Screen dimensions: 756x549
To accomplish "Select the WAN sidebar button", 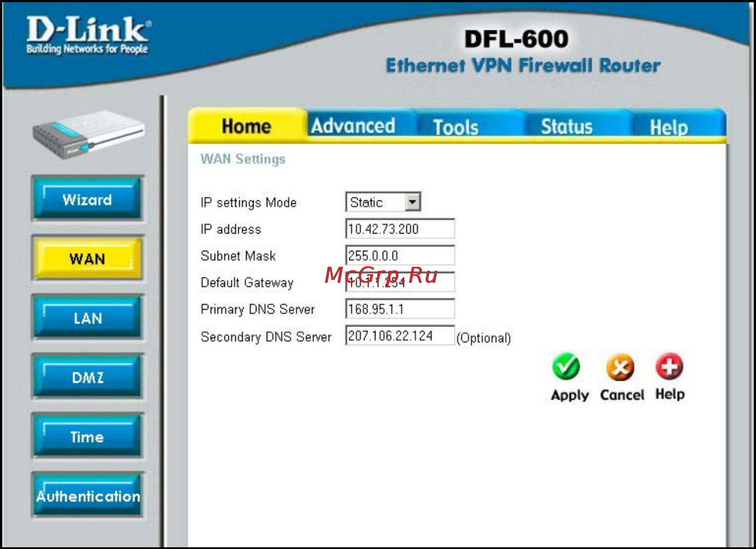I will coord(88,259).
